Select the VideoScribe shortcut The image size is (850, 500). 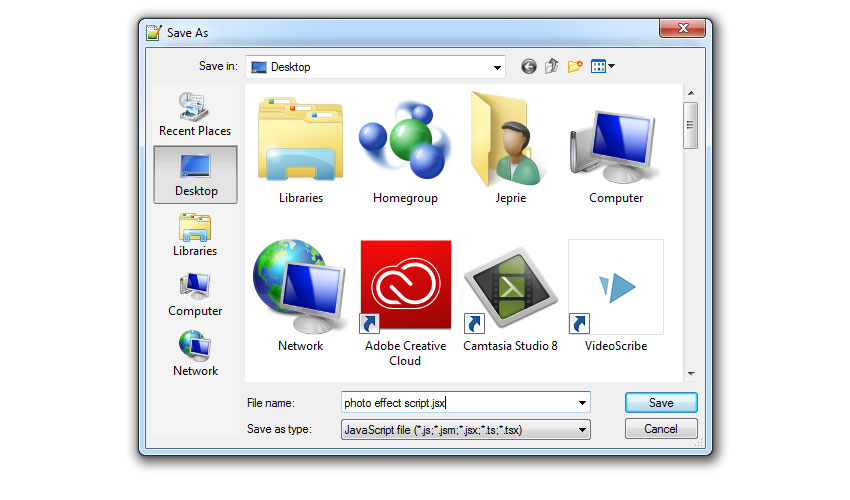[x=616, y=296]
